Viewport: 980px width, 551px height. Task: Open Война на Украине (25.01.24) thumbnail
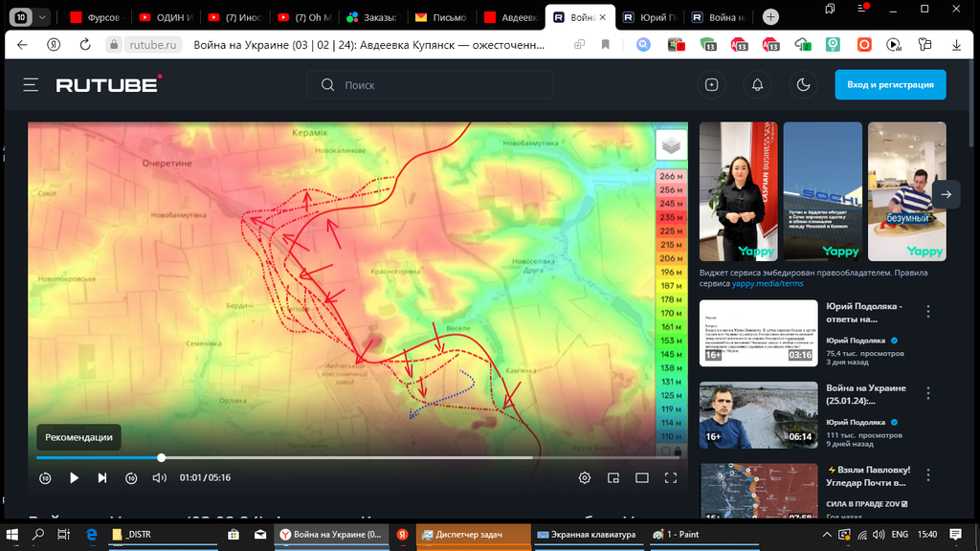(758, 415)
